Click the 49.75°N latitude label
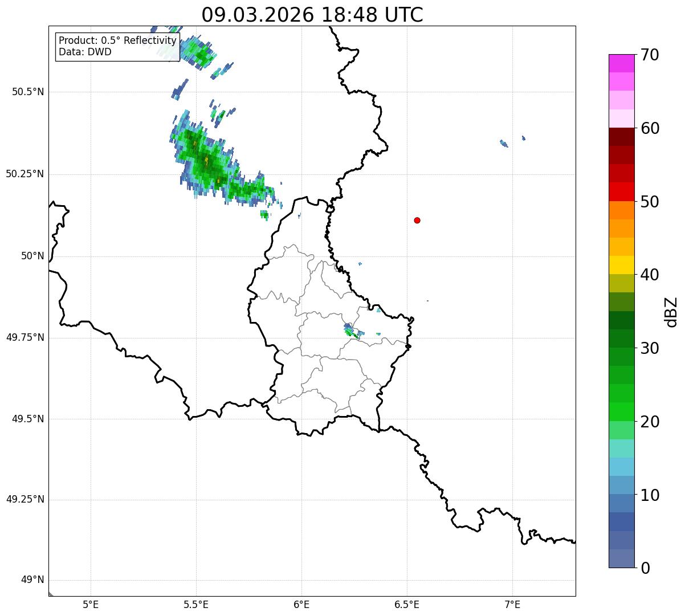 coord(25,338)
